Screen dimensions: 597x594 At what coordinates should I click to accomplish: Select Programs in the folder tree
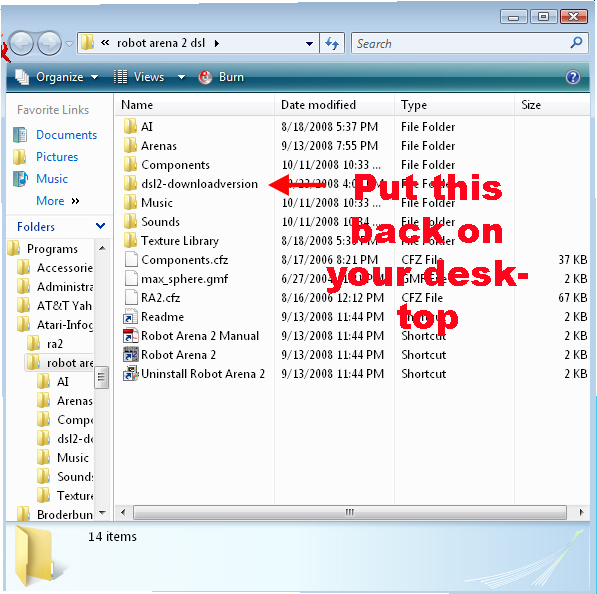(52, 249)
